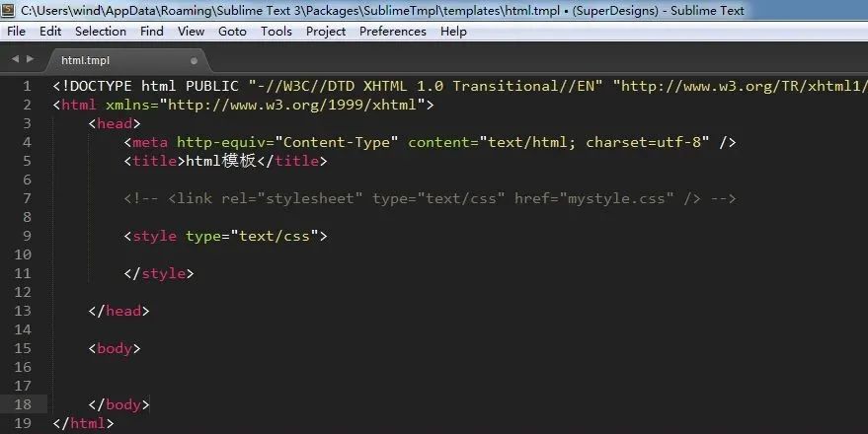This screenshot has height=434, width=868.
Task: Go to next tab with right arrow
Action: tap(30, 58)
